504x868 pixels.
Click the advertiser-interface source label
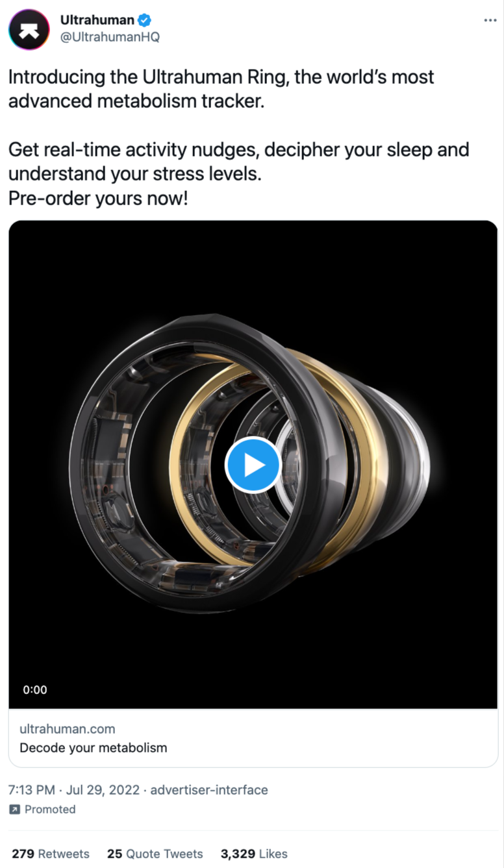coord(210,790)
